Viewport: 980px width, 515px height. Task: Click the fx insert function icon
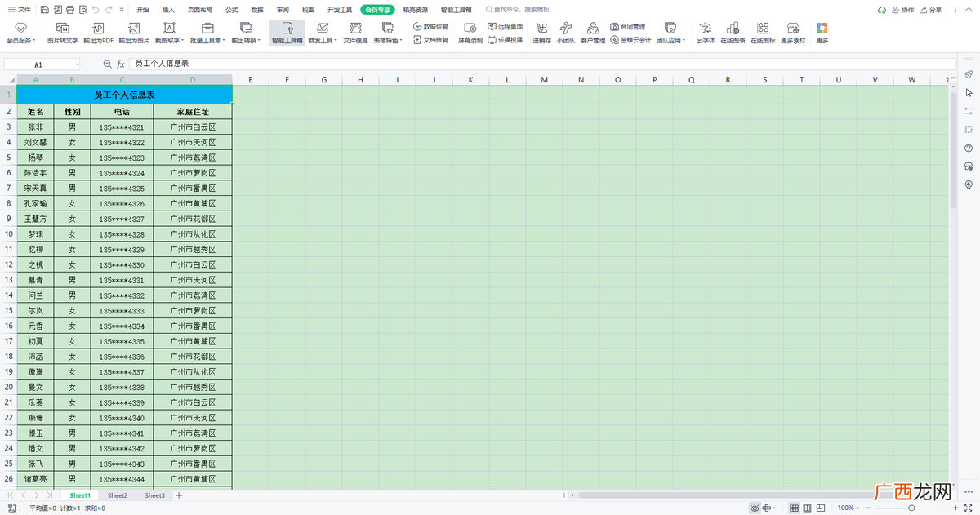pyautogui.click(x=121, y=64)
